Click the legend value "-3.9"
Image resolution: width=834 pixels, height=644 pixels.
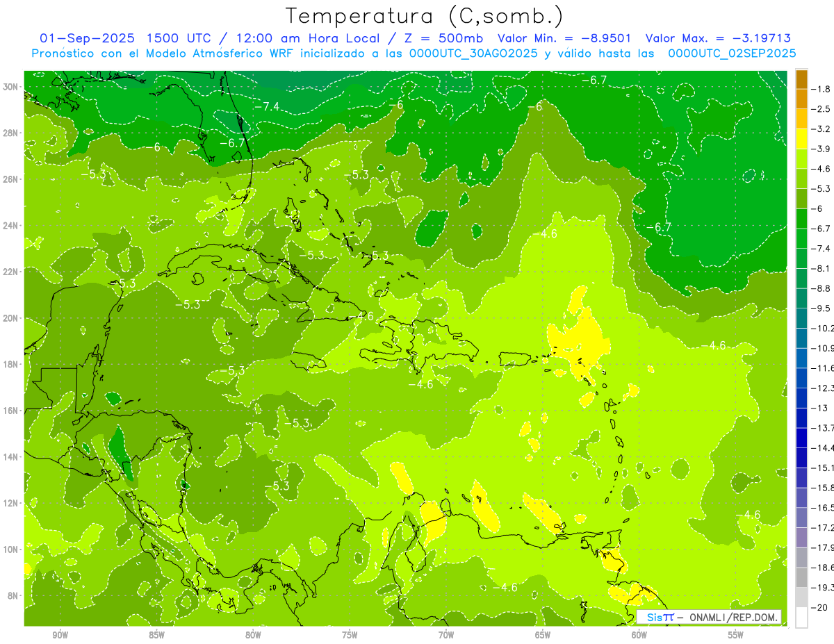coord(822,149)
